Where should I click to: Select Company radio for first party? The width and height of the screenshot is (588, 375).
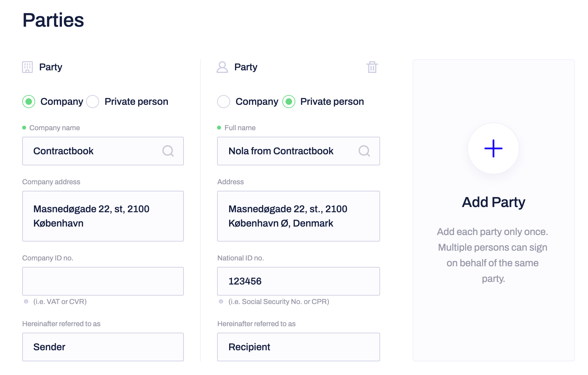point(29,102)
